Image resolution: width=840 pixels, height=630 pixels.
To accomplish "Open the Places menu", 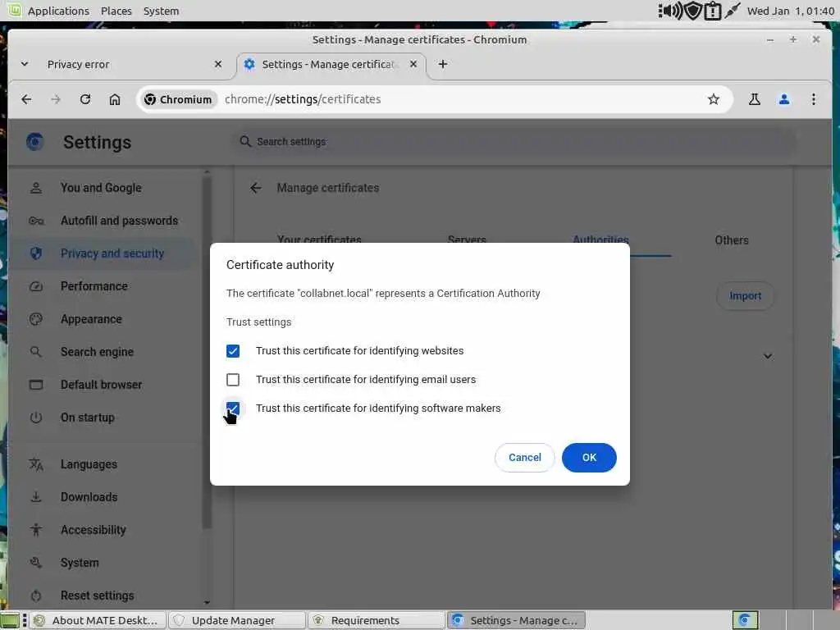I will click(116, 11).
